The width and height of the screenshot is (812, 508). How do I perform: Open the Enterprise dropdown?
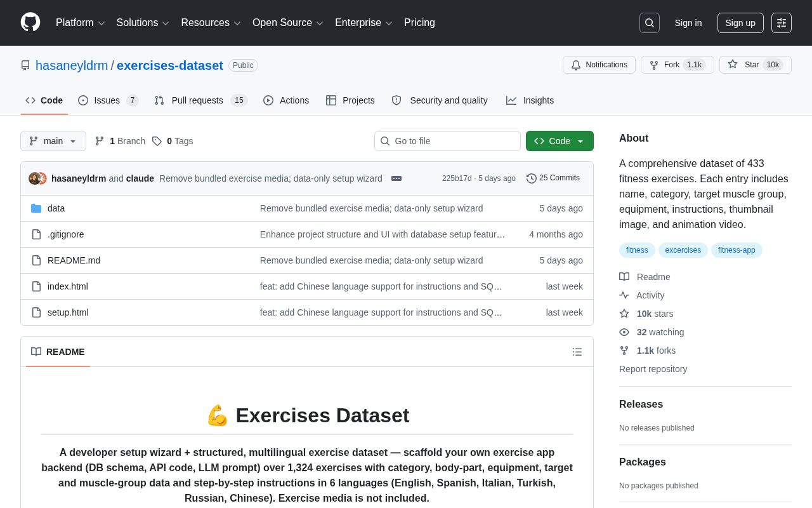click(363, 23)
